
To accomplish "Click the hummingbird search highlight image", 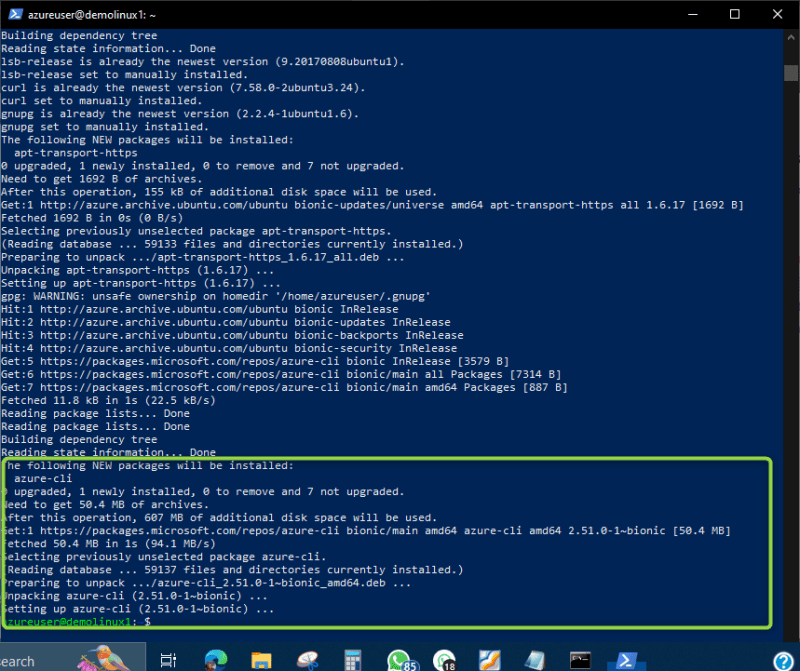I will click(x=104, y=658).
